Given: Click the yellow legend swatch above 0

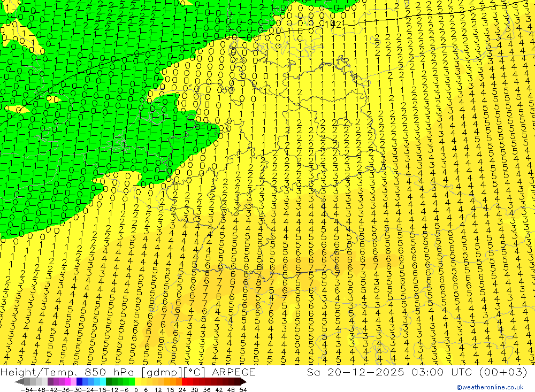Looking at the screenshot, I should pos(137,382).
